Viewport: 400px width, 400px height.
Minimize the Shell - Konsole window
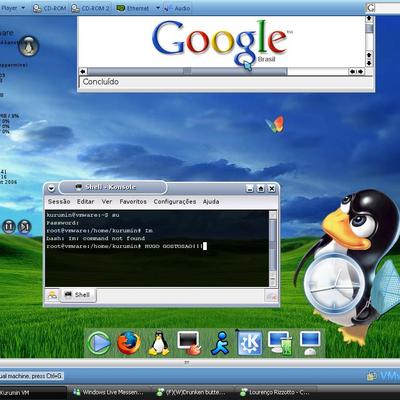[250, 189]
